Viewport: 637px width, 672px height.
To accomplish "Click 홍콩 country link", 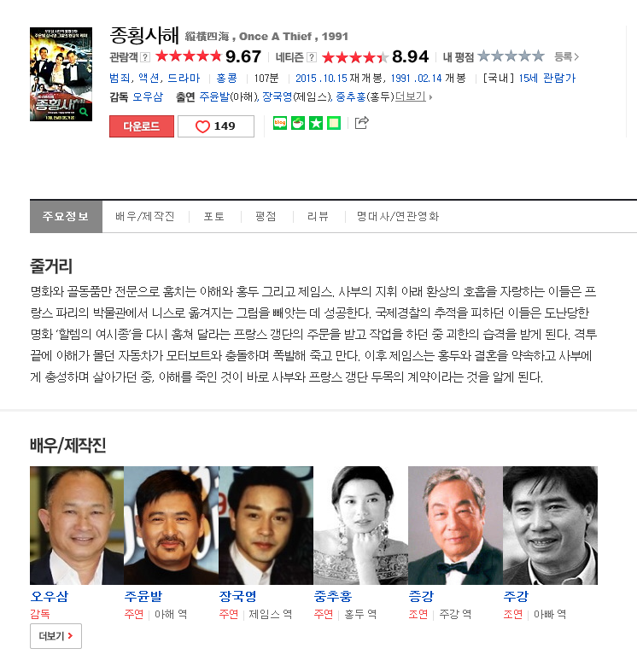I will [227, 79].
